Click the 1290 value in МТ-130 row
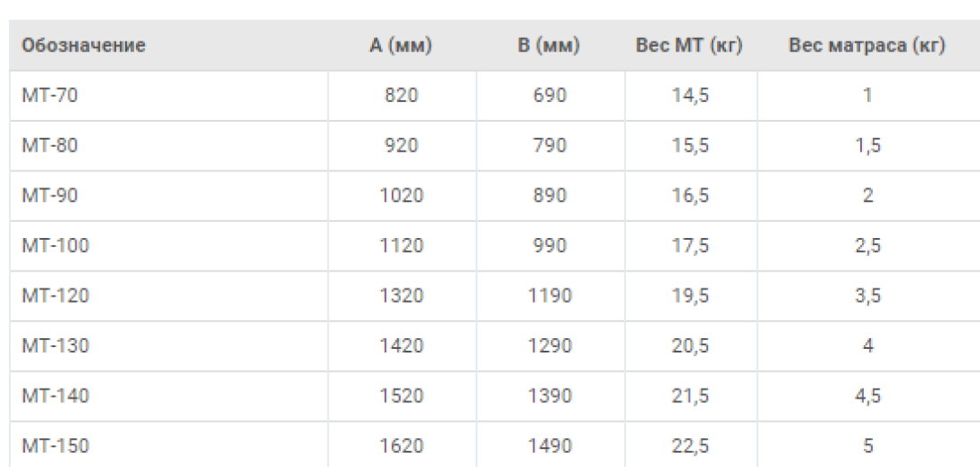 point(549,345)
